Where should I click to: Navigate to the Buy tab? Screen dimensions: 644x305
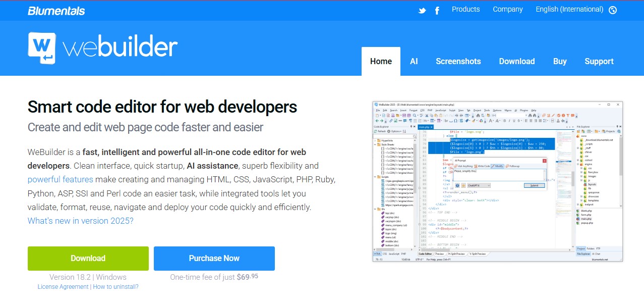(560, 61)
